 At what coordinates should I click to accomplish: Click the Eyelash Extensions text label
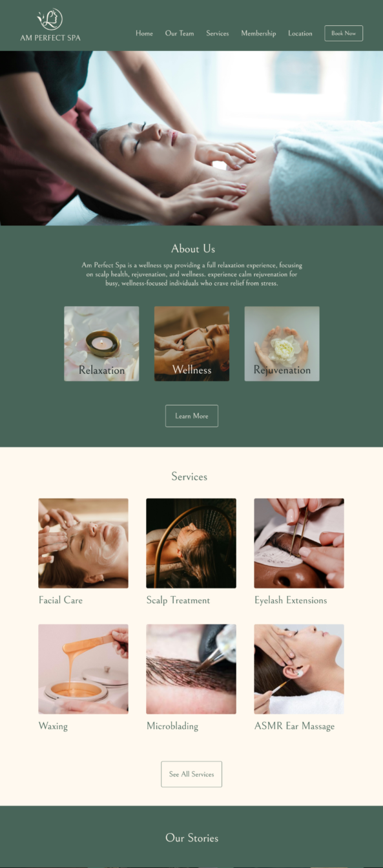pyautogui.click(x=291, y=601)
